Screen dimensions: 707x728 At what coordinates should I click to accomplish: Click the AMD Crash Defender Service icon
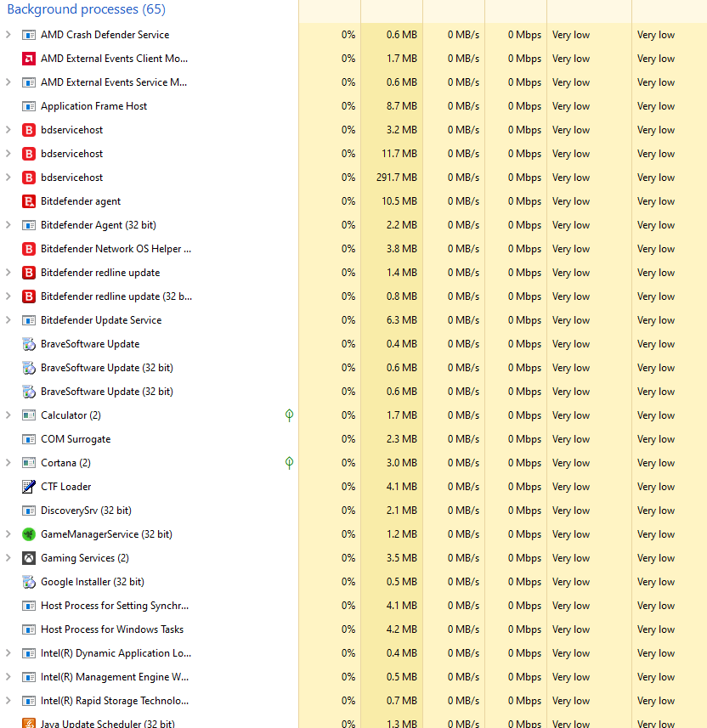click(x=29, y=35)
